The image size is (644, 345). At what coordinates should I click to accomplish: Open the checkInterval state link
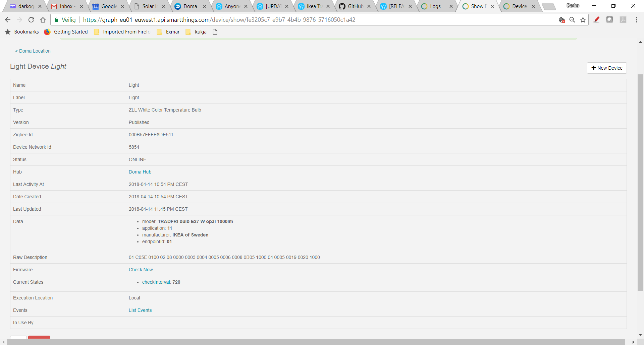click(156, 282)
